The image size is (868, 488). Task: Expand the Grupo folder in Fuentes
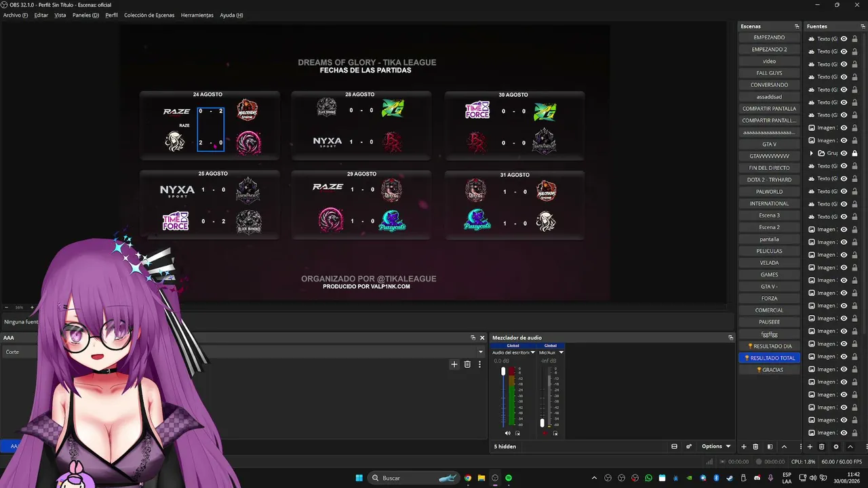point(812,153)
